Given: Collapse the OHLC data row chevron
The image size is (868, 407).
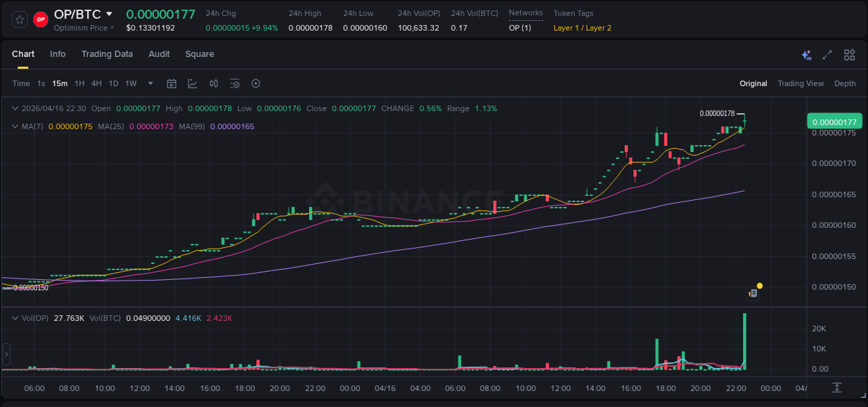Looking at the screenshot, I should [15, 108].
